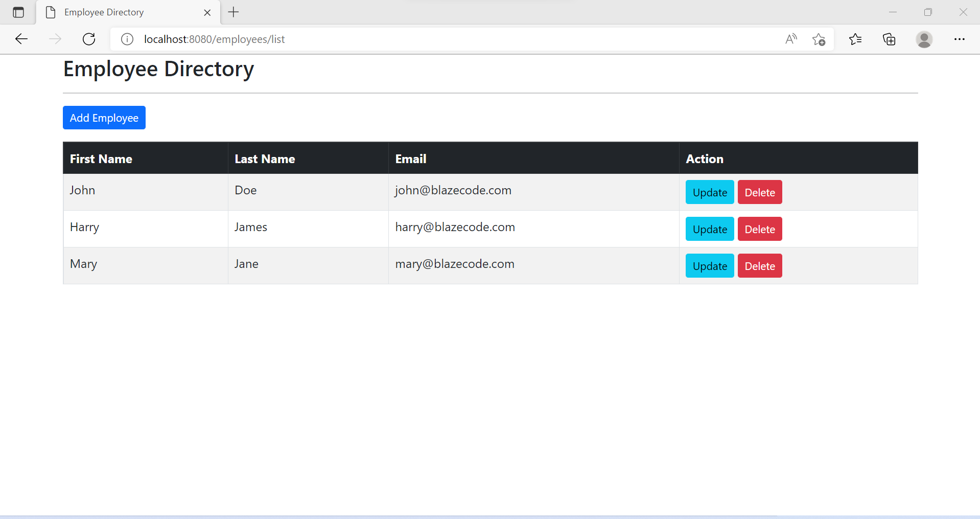Viewport: 980px width, 519px height.
Task: Open Read aloud icon in address bar
Action: 791,39
